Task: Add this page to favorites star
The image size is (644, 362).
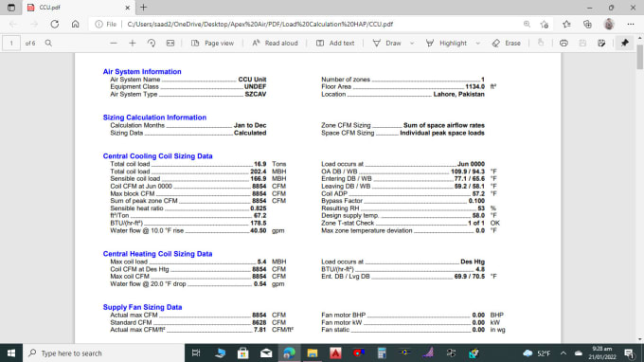Action: pyautogui.click(x=545, y=25)
